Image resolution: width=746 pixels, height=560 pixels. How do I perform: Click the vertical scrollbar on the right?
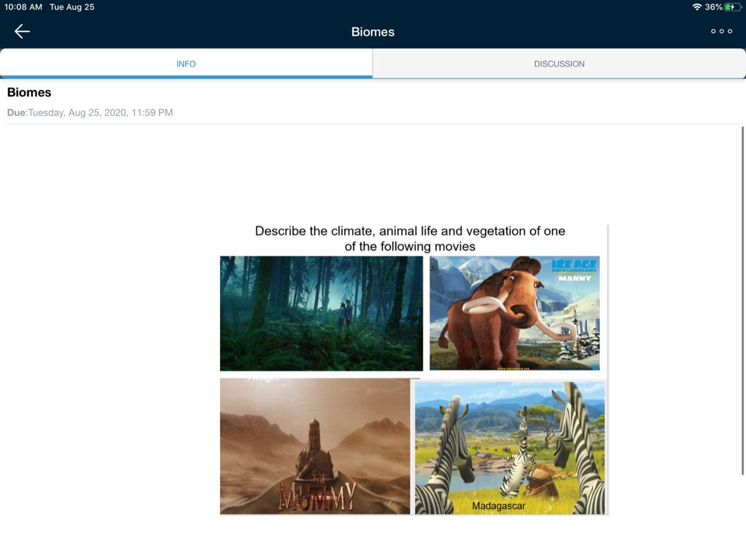[743, 301]
